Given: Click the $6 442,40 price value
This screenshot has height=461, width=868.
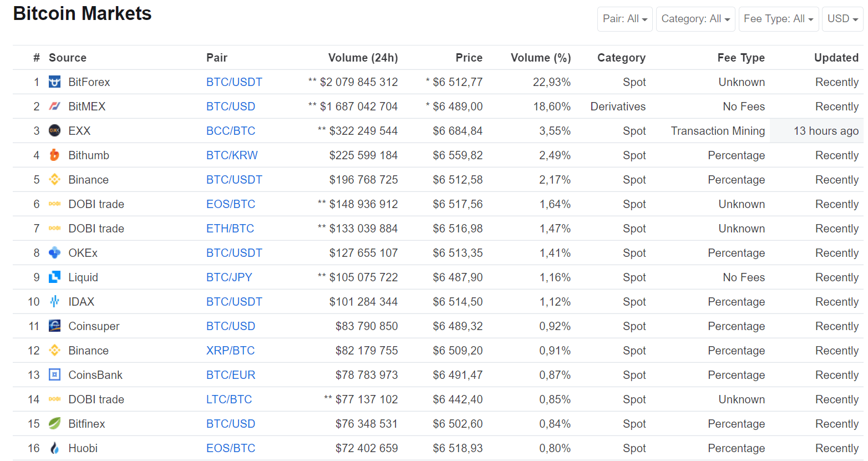Looking at the screenshot, I should pyautogui.click(x=458, y=399).
